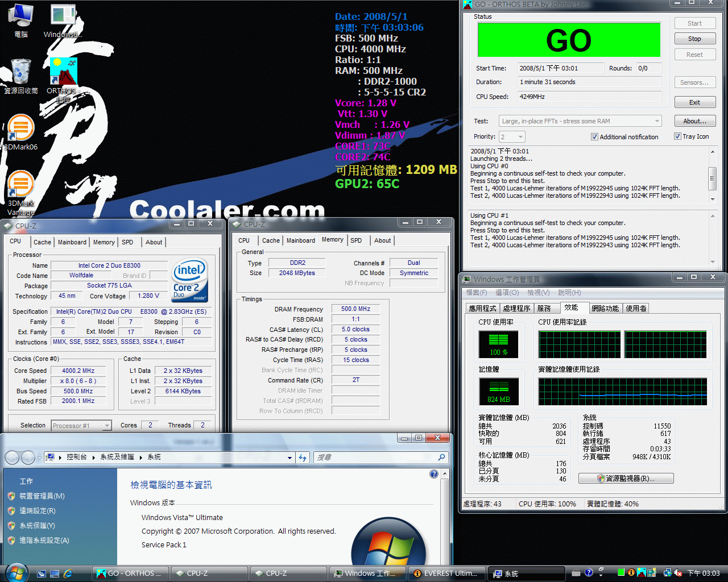Switch to About tab in CPU-Z processor window
The width and height of the screenshot is (728, 582).
tap(154, 242)
